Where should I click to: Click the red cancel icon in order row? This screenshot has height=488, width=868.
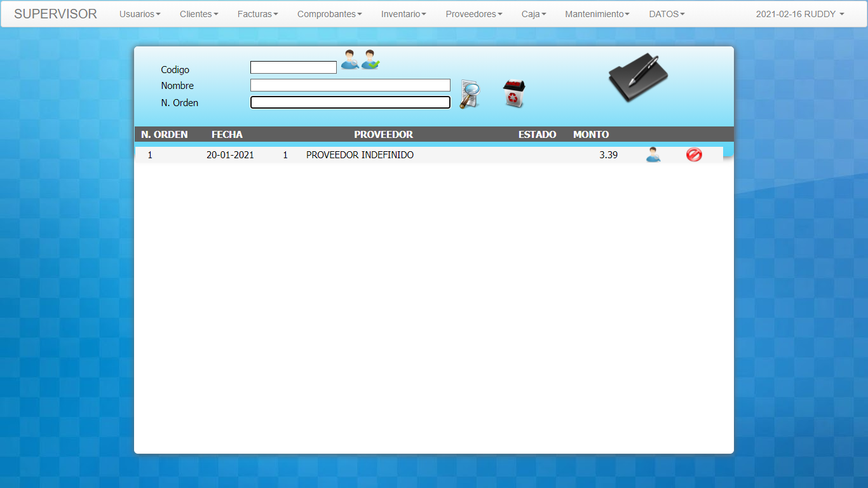694,154
